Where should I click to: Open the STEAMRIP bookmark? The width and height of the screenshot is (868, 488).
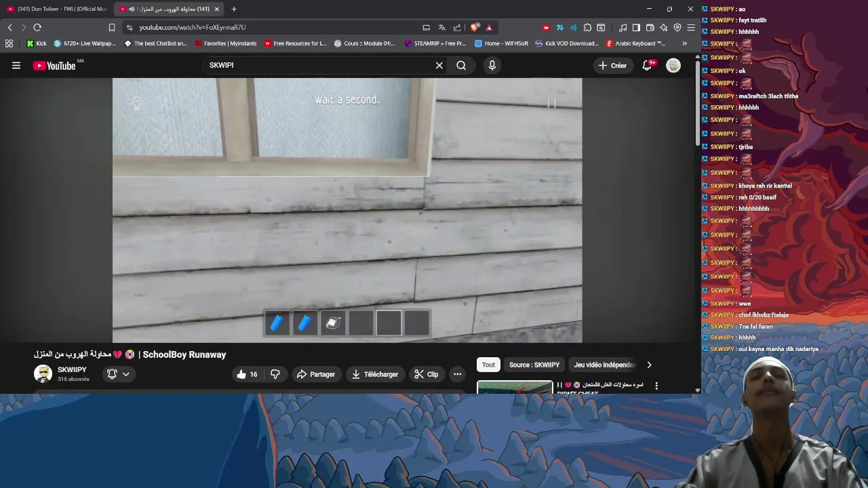(x=435, y=43)
